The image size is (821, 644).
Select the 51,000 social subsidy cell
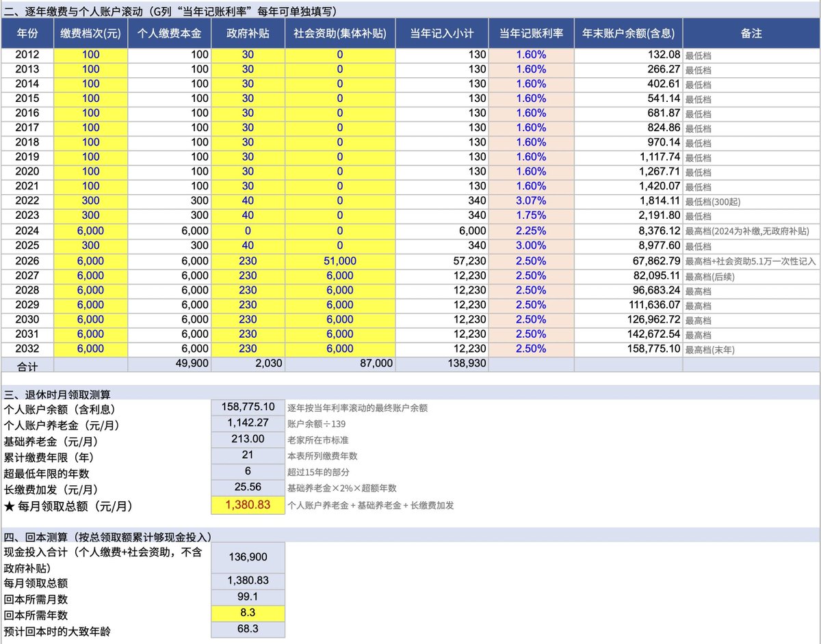(x=340, y=260)
